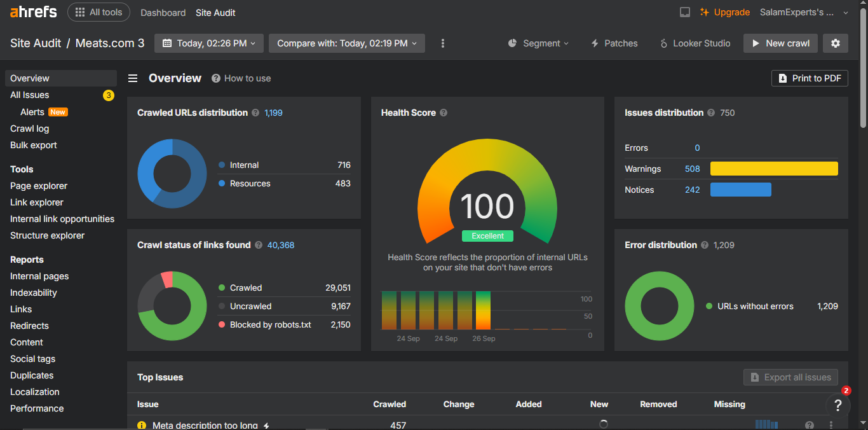Click the Upgrade link

point(725,12)
